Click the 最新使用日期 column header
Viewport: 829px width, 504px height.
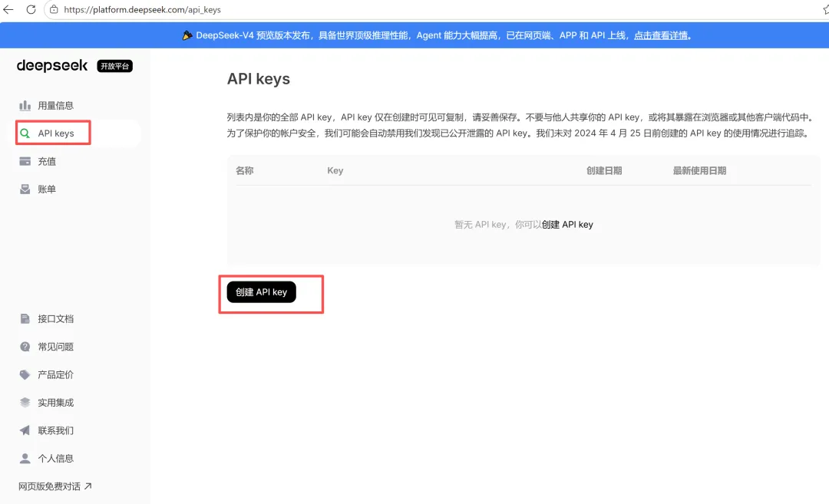(699, 170)
